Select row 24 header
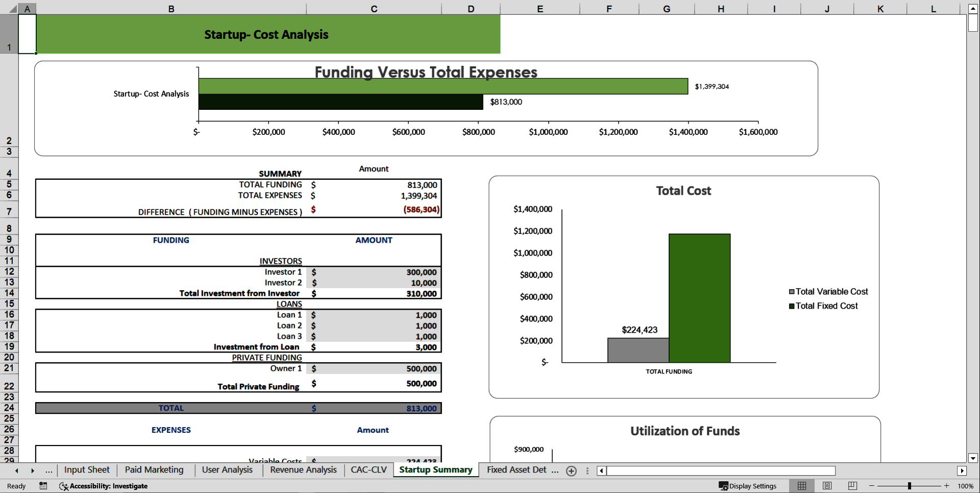 coord(9,408)
